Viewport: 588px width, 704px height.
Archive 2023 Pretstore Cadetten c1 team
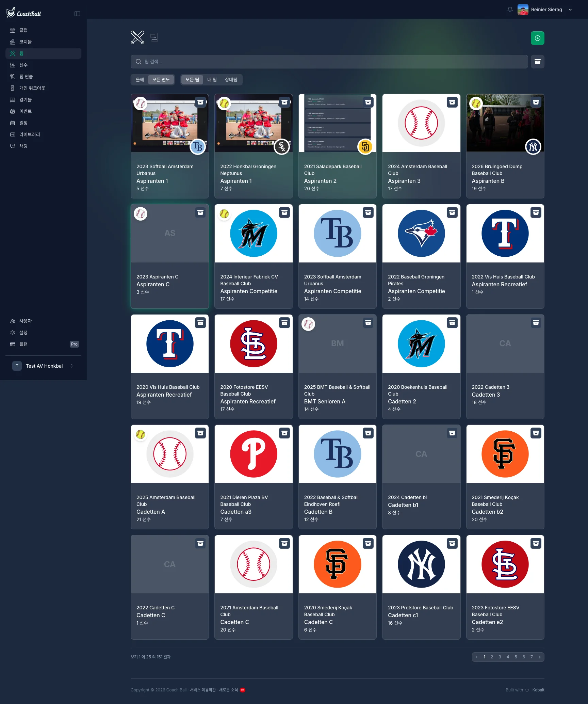coord(452,543)
